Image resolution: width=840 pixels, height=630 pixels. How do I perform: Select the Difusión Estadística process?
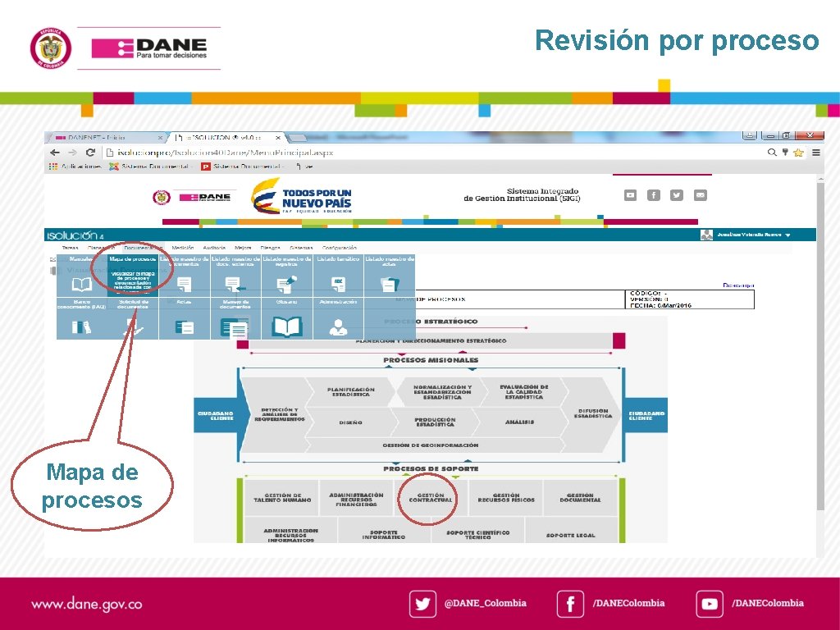click(x=592, y=413)
